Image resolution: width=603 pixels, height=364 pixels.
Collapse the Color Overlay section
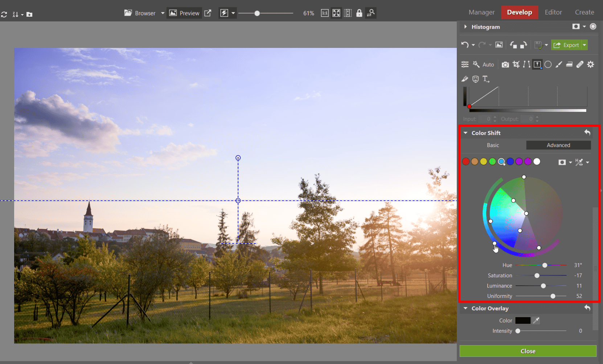466,308
